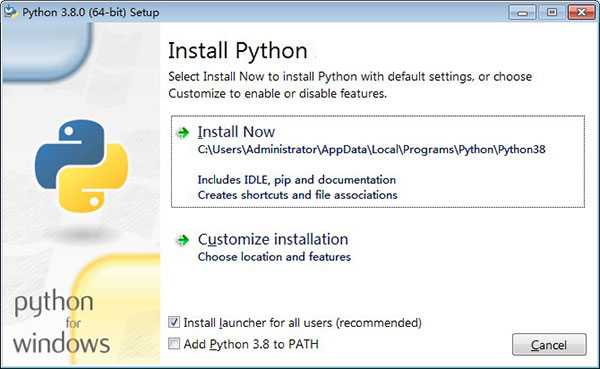Click the Python logo in the sidebar
Viewport: 600px width, 369px height.
coord(81,166)
